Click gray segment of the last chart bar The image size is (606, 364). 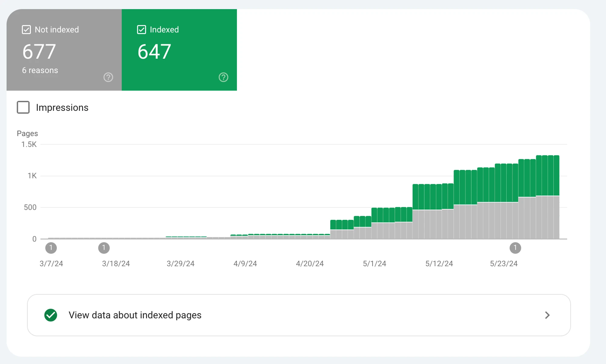pos(556,217)
